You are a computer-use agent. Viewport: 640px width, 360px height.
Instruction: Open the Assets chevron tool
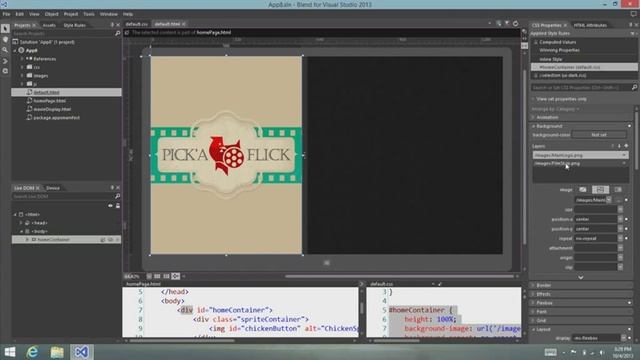(x=5, y=61)
